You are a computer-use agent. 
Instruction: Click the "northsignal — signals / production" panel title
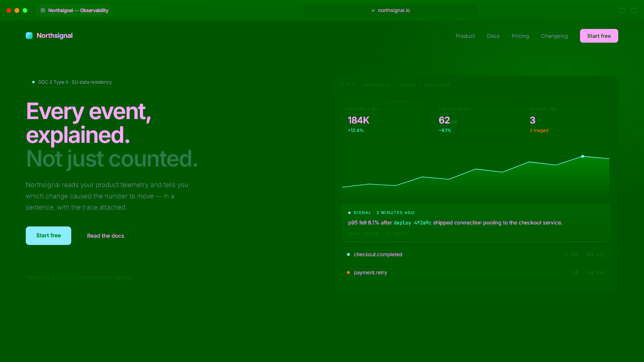click(407, 85)
